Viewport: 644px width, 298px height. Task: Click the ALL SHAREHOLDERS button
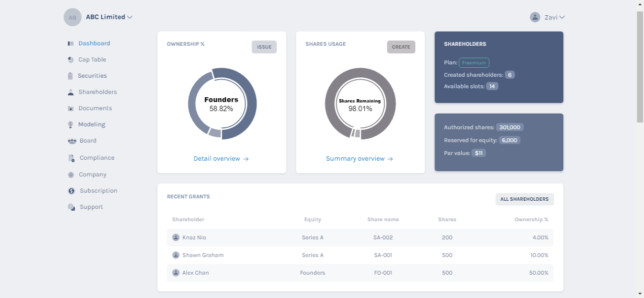(524, 199)
